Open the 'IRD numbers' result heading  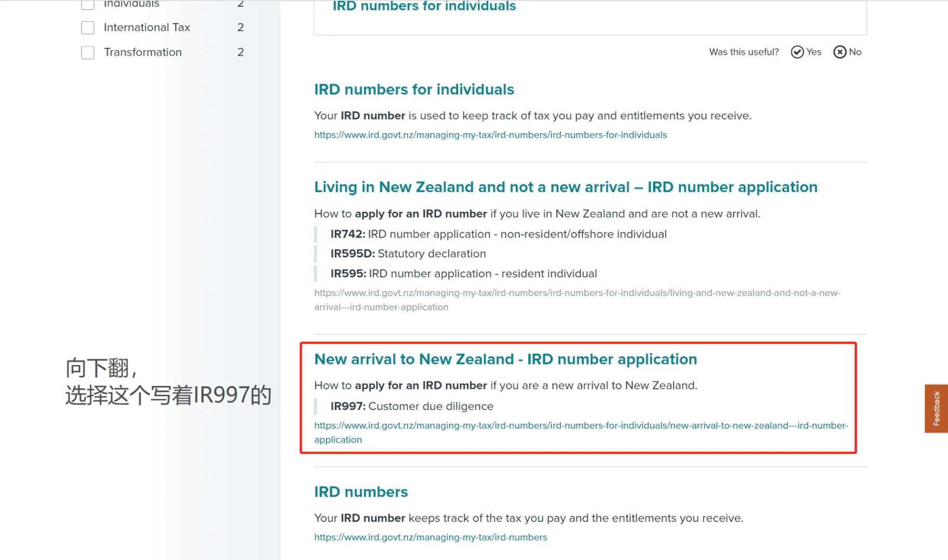(x=361, y=492)
